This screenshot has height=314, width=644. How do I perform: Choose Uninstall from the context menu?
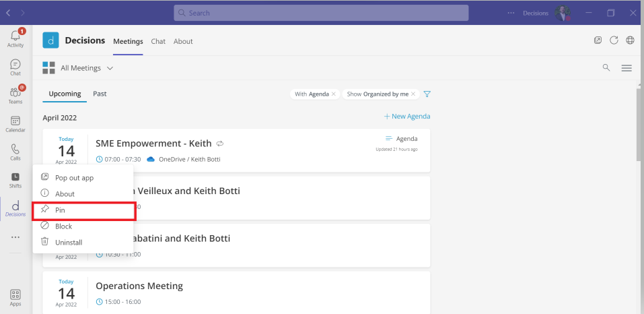point(83,242)
